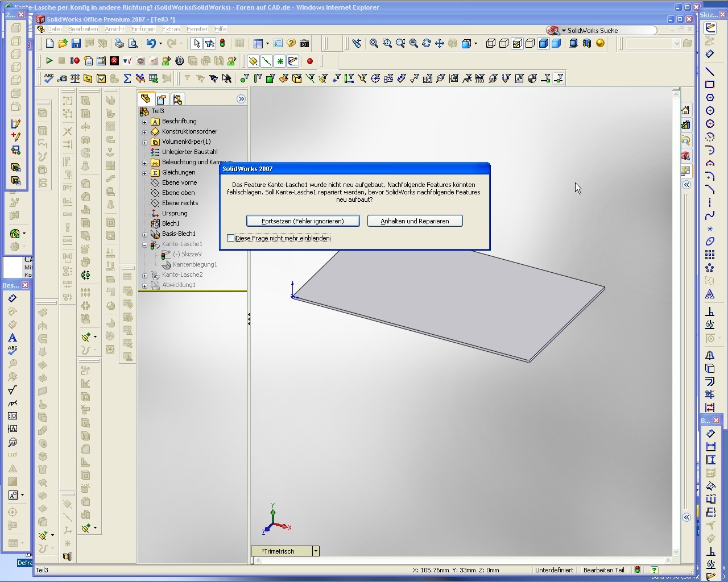Click the camera screen capture icon
Viewport: 728px width, 582px height.
(x=304, y=43)
